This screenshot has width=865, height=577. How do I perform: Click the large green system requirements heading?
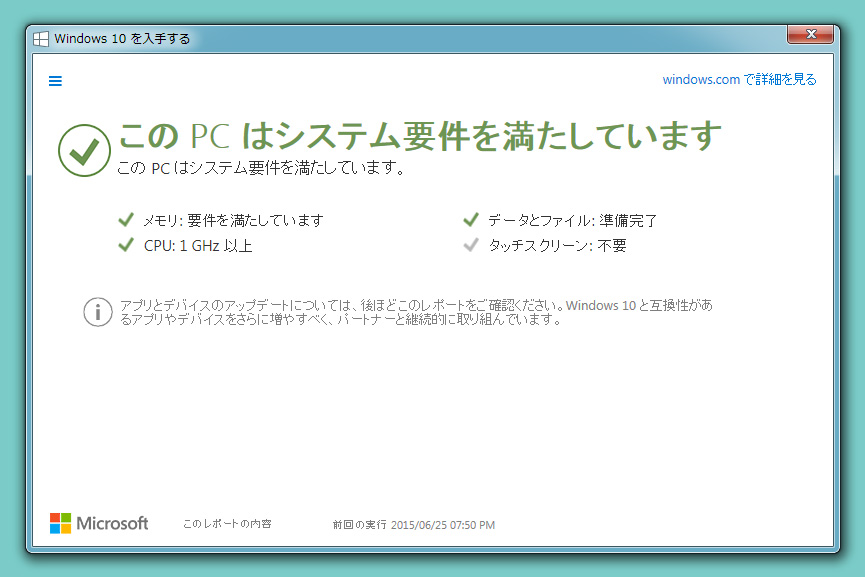[419, 136]
